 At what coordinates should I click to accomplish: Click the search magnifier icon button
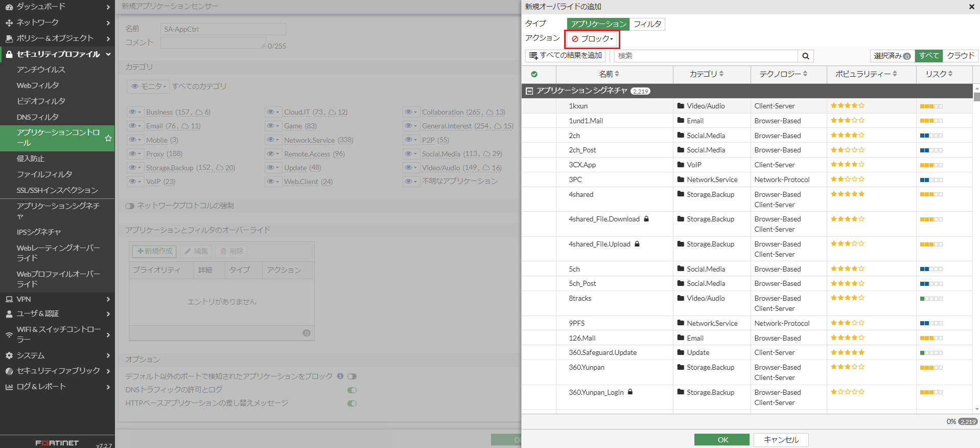806,56
